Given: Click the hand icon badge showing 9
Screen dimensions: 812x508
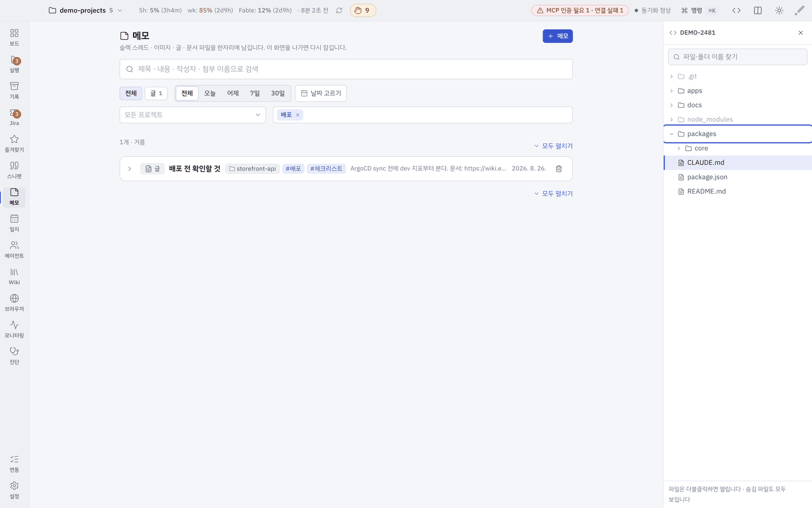Looking at the screenshot, I should coord(363,11).
